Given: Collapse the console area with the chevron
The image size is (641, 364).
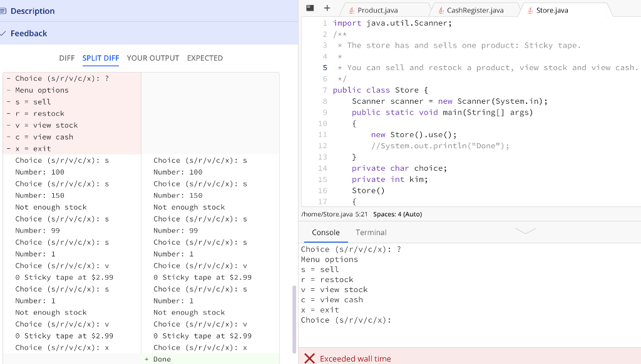Looking at the screenshot, I should [x=525, y=231].
